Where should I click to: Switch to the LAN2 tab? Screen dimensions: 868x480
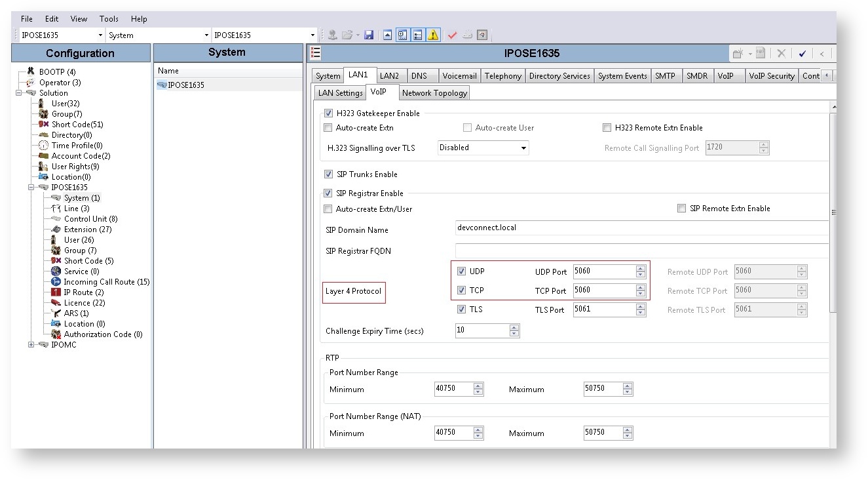click(x=391, y=75)
